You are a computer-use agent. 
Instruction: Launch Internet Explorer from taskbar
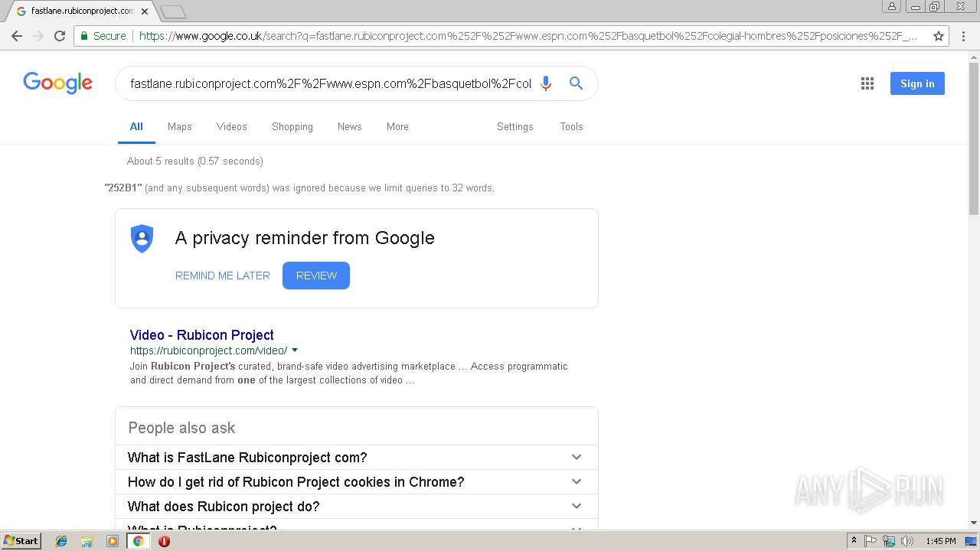[61, 541]
